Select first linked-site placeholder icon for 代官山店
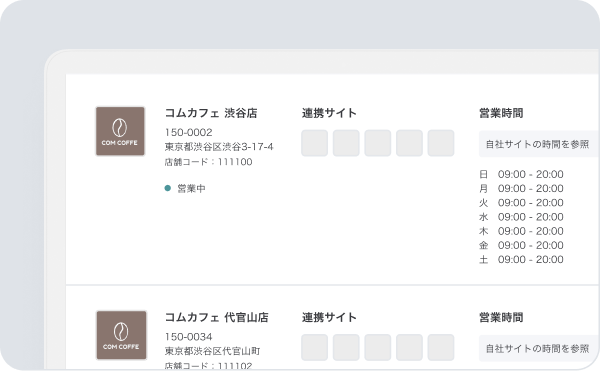600x371 pixels. [315, 347]
